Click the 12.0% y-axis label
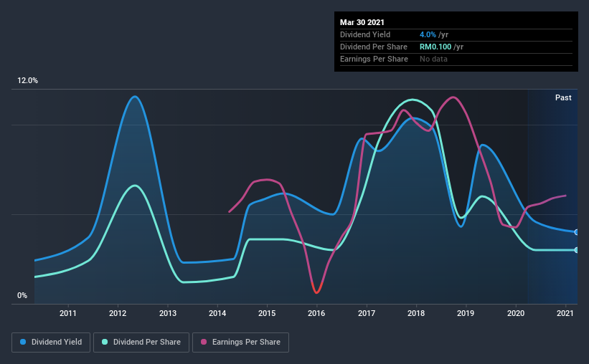 (27, 81)
